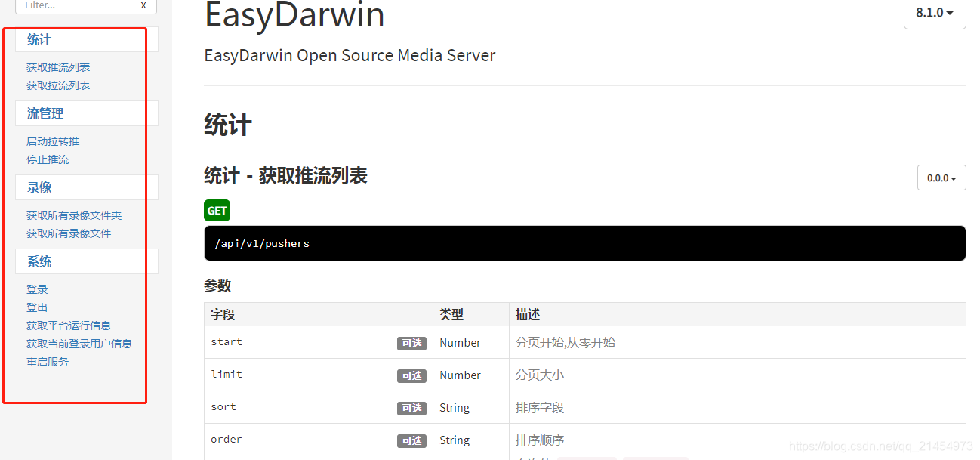The height and width of the screenshot is (460, 980).
Task: Click the green GET method badge
Action: coord(217,211)
